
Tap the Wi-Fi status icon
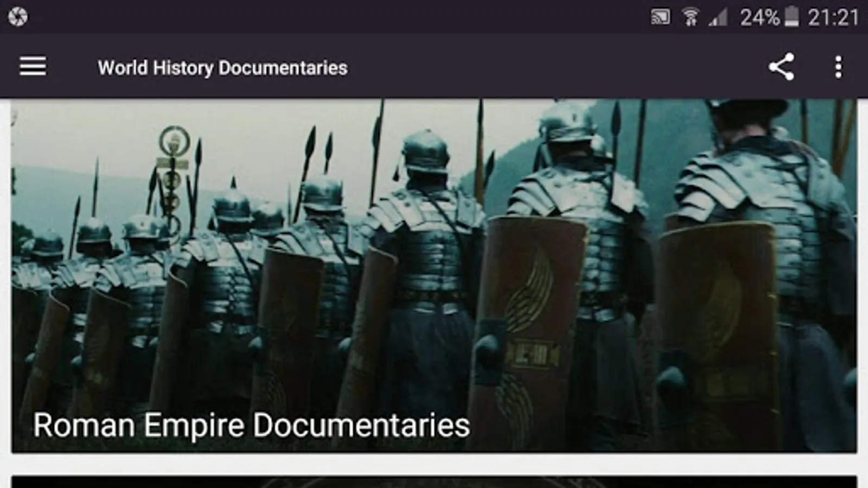pos(690,17)
